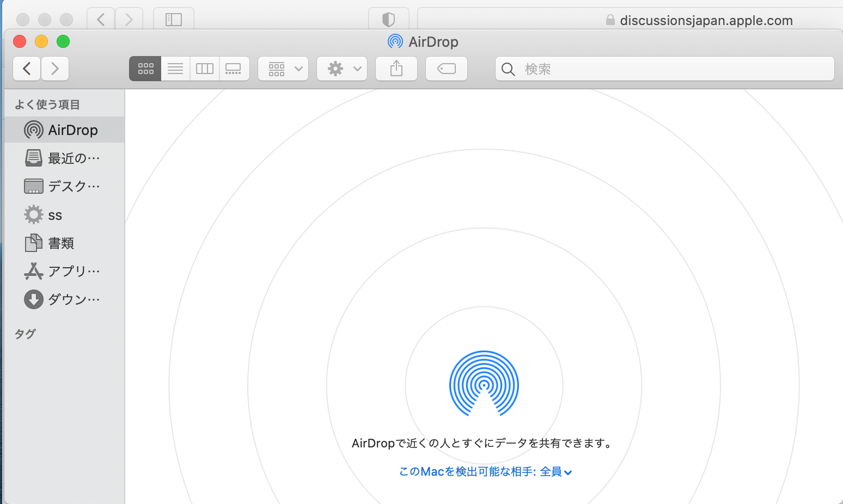
Task: Go forward with Finder forward arrow
Action: coord(55,69)
